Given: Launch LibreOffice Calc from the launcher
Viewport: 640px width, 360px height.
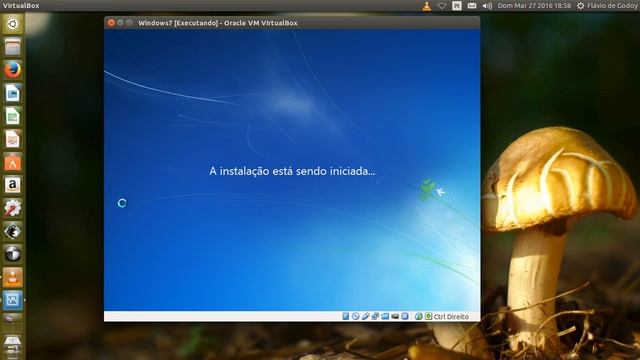Looking at the screenshot, I should [13, 116].
